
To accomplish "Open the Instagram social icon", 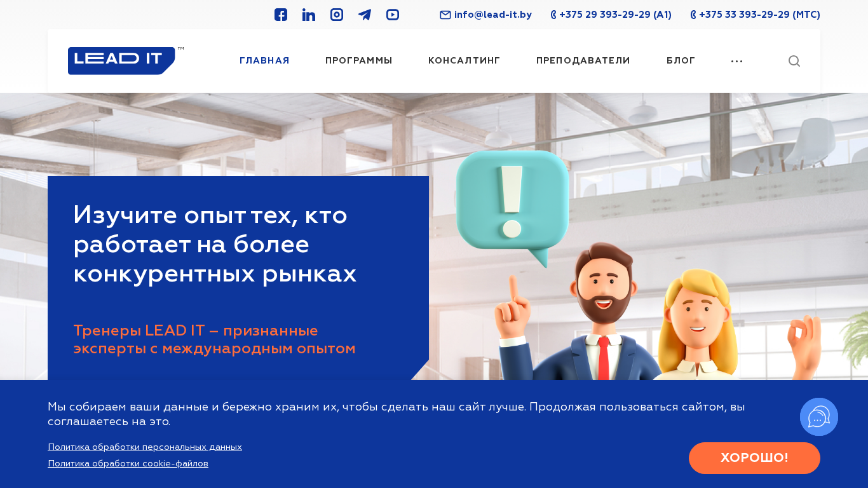I will 337,15.
